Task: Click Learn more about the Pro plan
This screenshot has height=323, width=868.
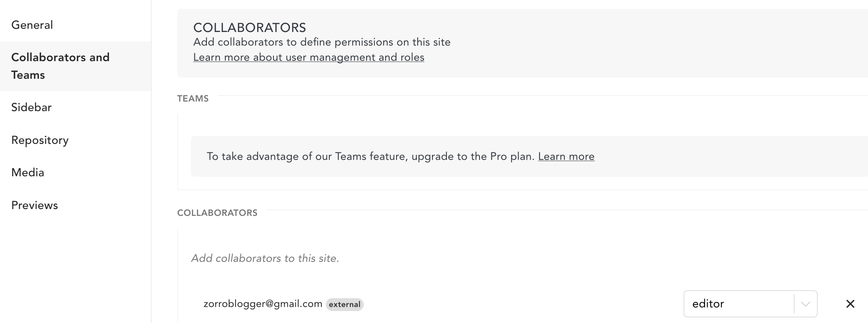Action: tap(566, 156)
